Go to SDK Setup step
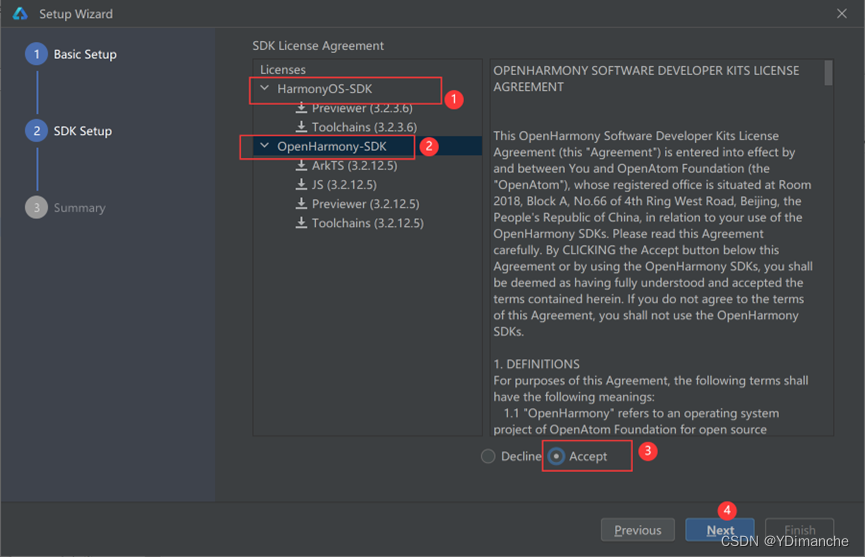This screenshot has height=557, width=865. (83, 131)
